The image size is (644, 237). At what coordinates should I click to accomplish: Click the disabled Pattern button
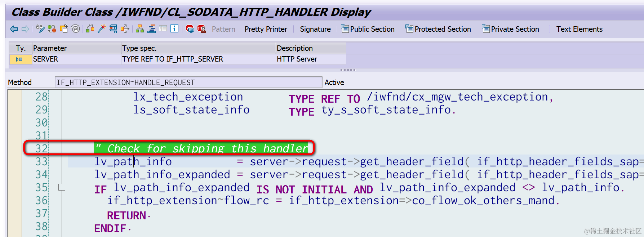(x=223, y=29)
